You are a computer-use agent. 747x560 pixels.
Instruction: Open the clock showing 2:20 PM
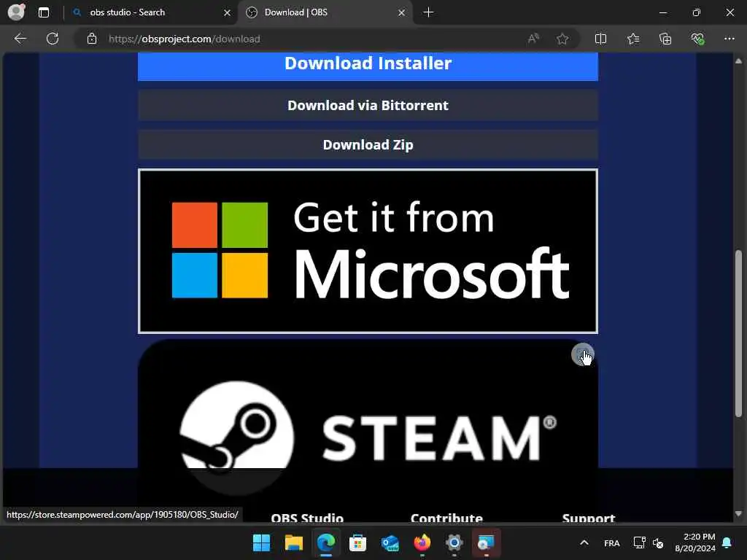[x=695, y=542]
